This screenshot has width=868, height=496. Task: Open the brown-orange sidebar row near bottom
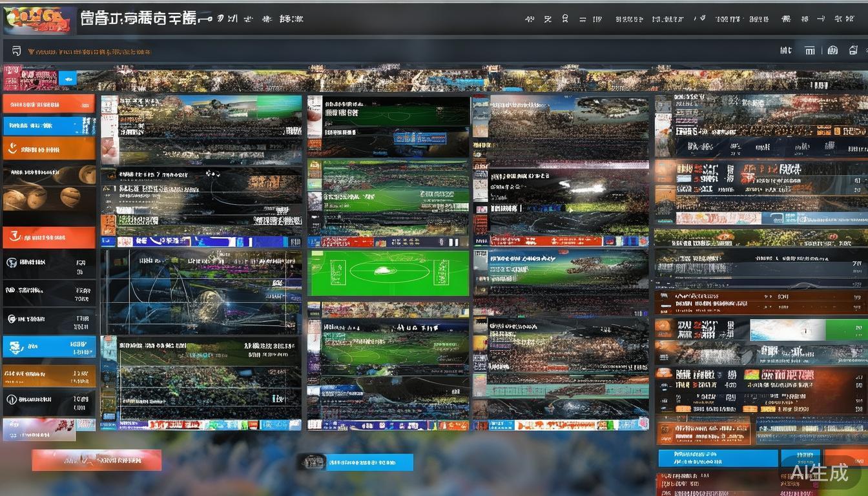(x=49, y=375)
